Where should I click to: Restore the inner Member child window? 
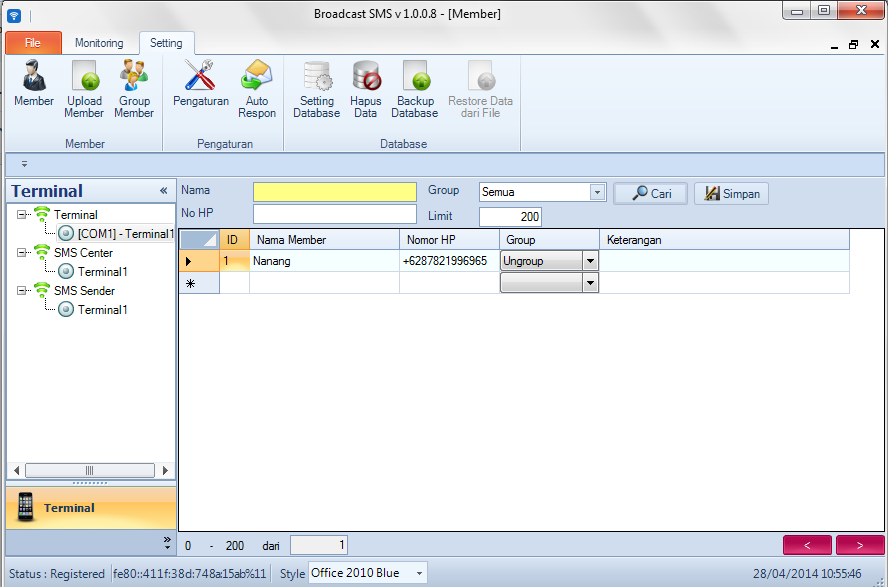tap(853, 45)
